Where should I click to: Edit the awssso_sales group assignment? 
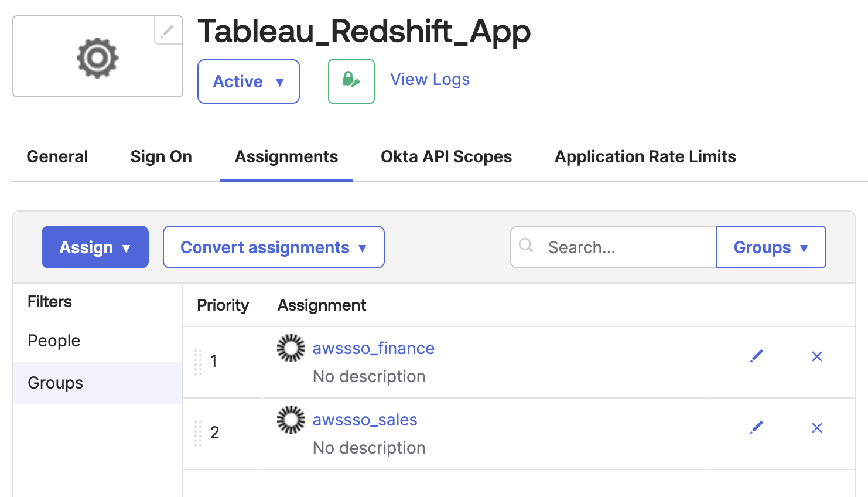(x=757, y=427)
